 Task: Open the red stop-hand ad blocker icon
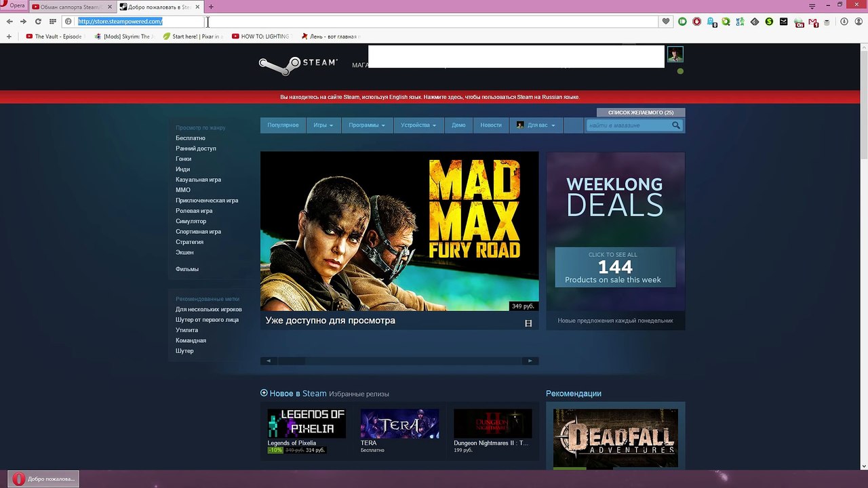[696, 22]
